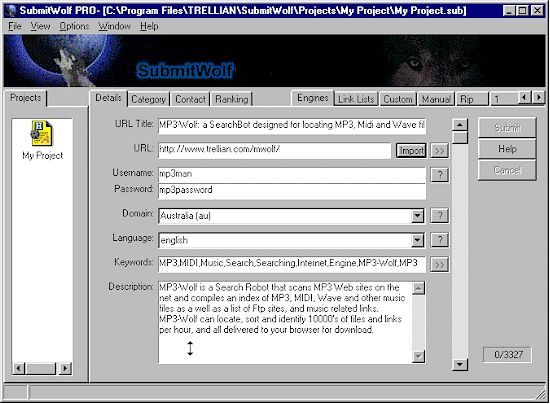The image size is (550, 404).
Task: Click the form's vertical scrollbar down arrow
Action: coord(460,364)
